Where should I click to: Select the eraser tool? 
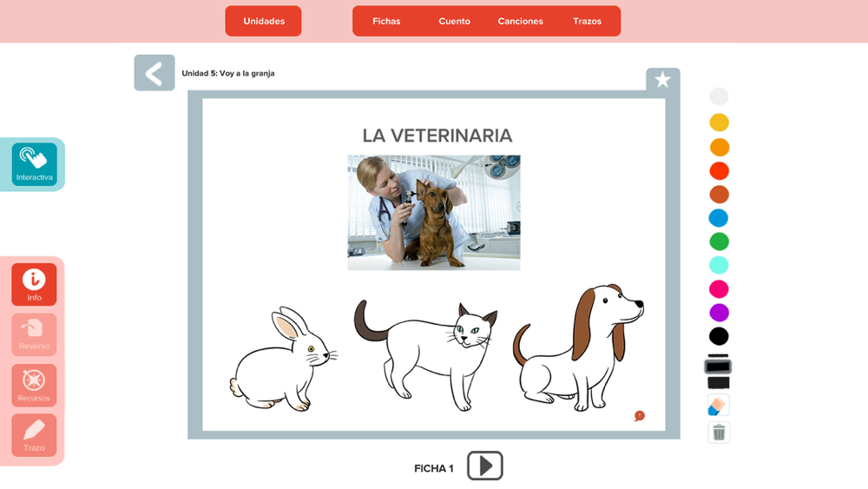click(x=719, y=406)
